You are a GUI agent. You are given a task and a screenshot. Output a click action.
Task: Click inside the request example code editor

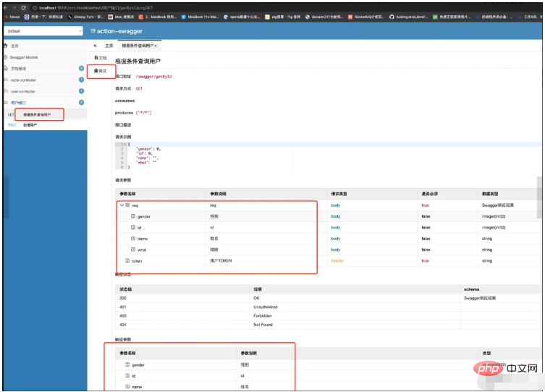click(326, 155)
